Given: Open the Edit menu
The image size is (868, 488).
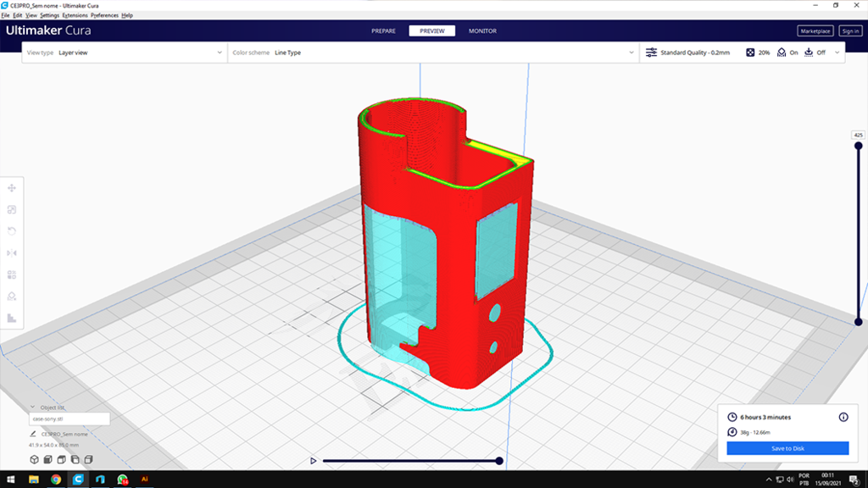Looking at the screenshot, I should click(x=18, y=15).
